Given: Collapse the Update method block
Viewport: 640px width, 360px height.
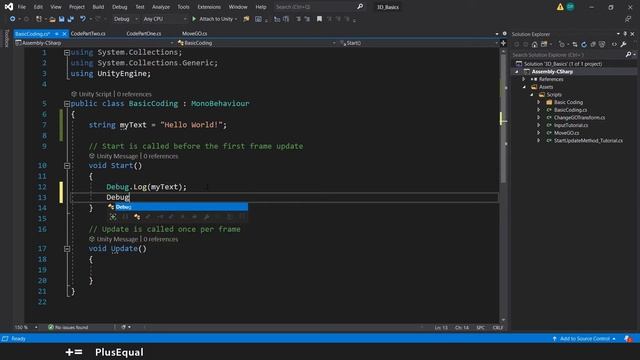Looking at the screenshot, I should click(67, 249).
